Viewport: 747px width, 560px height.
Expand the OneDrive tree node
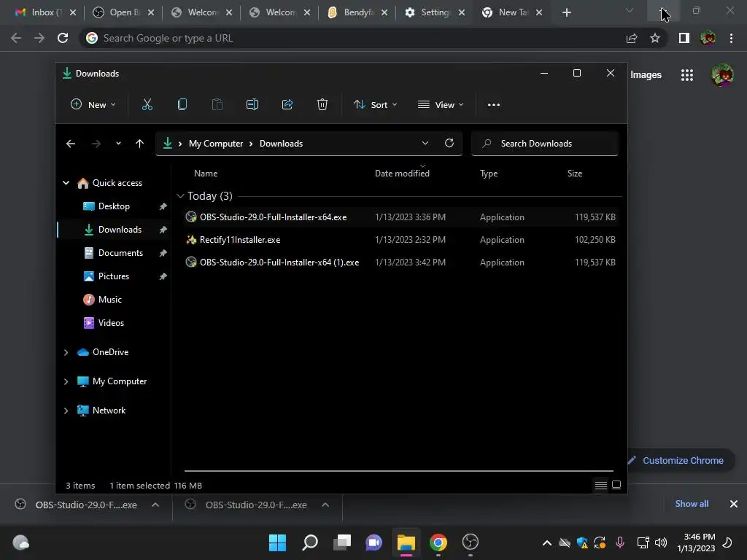(66, 352)
